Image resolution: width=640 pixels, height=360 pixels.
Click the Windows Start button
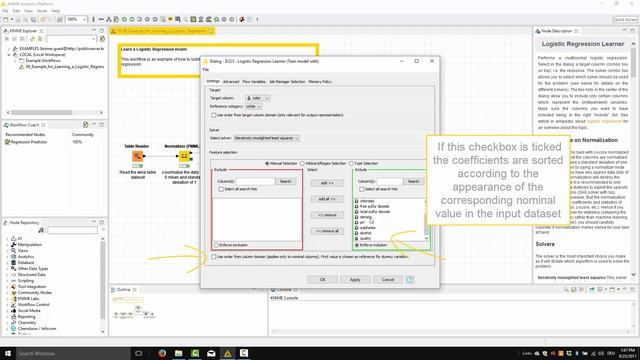click(x=8, y=353)
